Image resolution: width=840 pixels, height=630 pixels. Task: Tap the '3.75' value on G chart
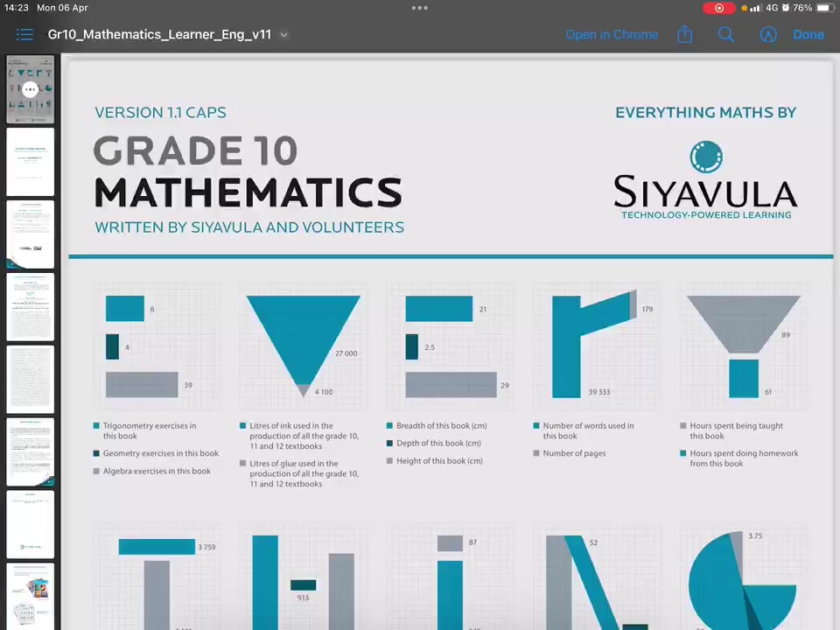coord(755,535)
